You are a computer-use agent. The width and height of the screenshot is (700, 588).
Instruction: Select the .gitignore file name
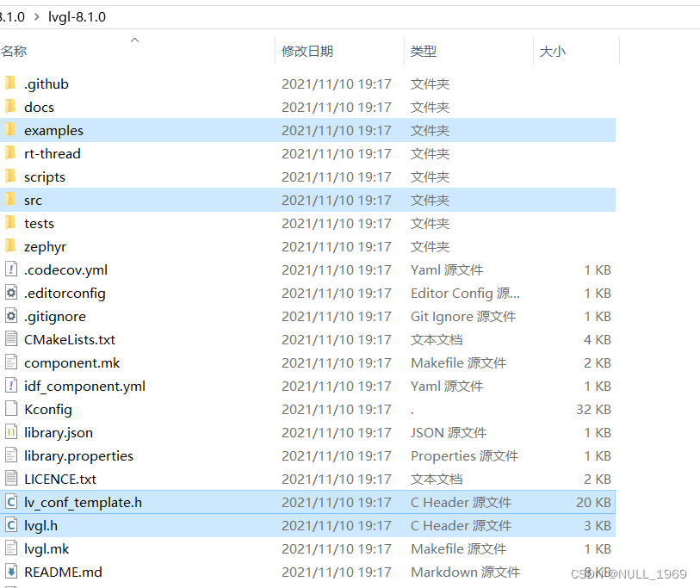pyautogui.click(x=55, y=316)
